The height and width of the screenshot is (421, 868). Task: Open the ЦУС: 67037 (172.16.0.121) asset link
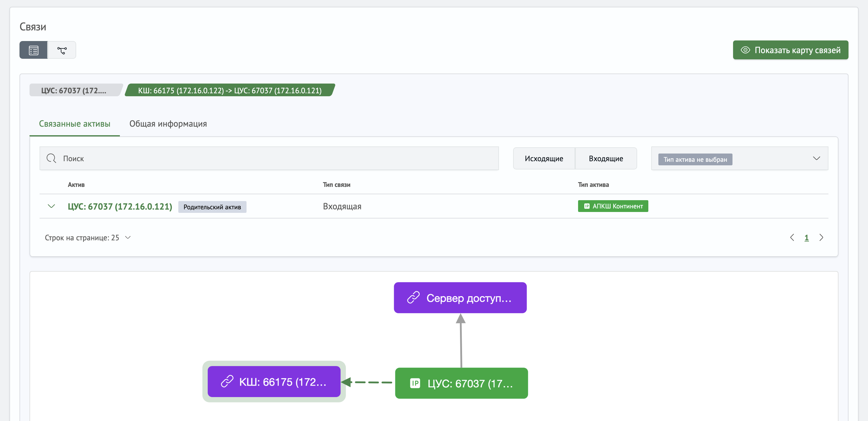[x=120, y=206]
